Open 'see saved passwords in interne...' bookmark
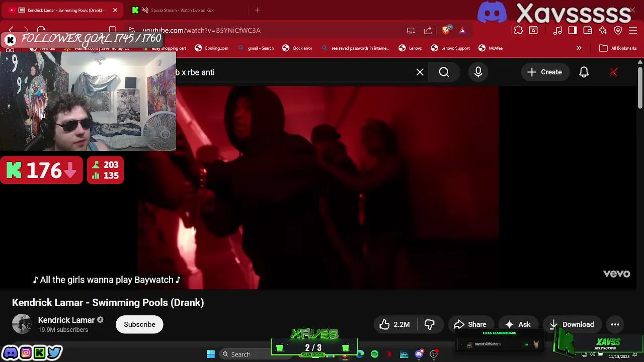 click(356, 48)
